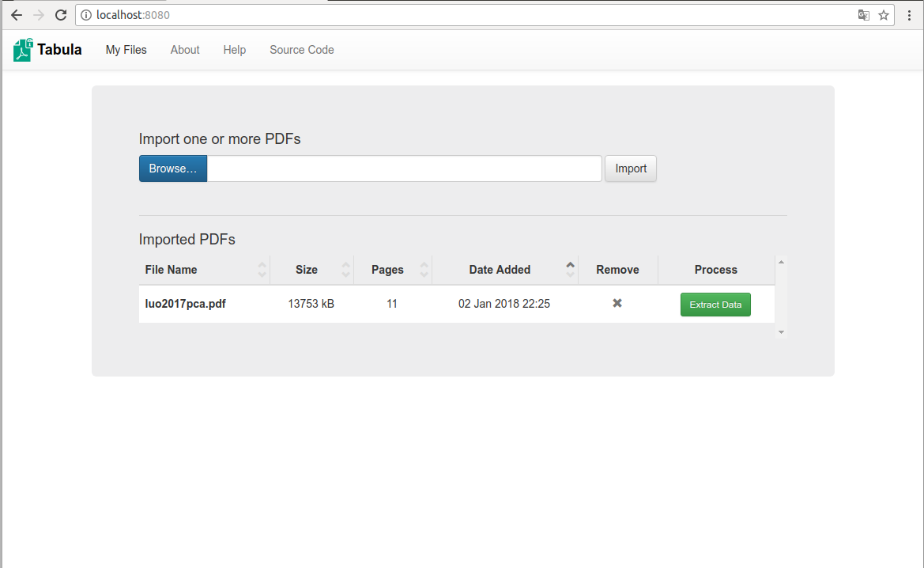Open the Help nav item
The height and width of the screenshot is (568, 924).
pyautogui.click(x=235, y=50)
